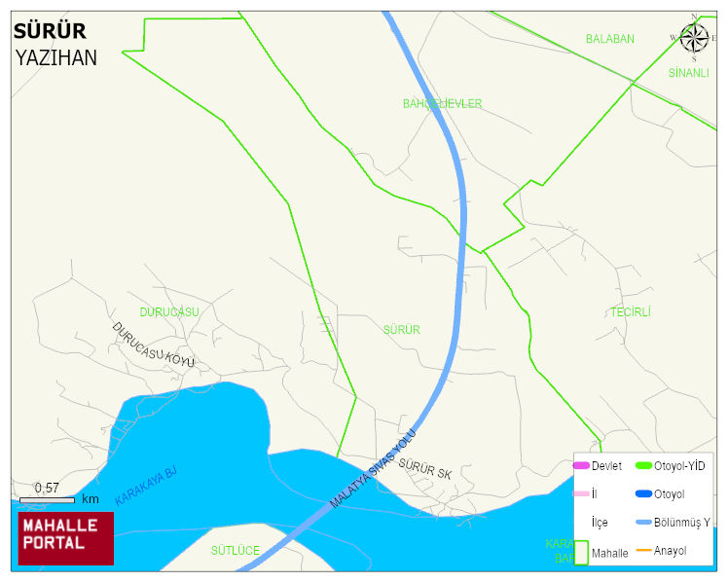Click the Anayol orange legend line
This screenshot has height=582, width=728.
643,551
